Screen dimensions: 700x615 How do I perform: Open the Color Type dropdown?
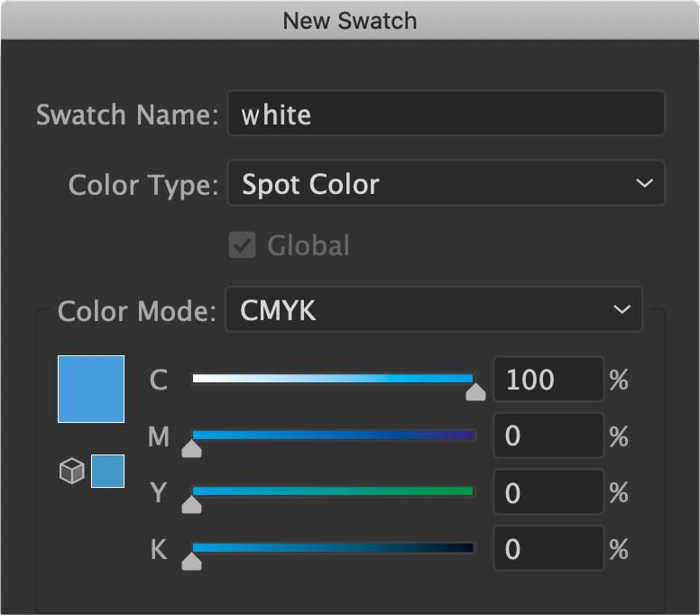446,184
